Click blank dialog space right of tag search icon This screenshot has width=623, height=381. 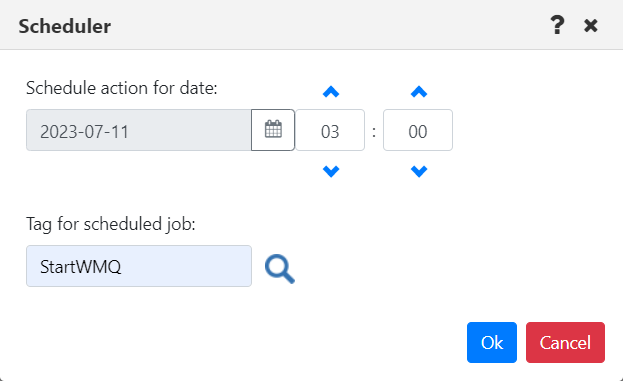(x=437, y=266)
